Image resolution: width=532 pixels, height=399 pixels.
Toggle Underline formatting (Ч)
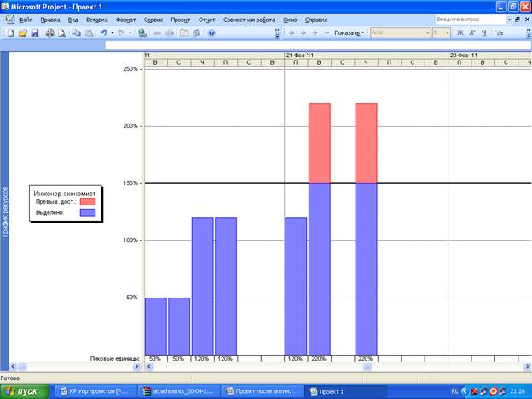pos(484,32)
